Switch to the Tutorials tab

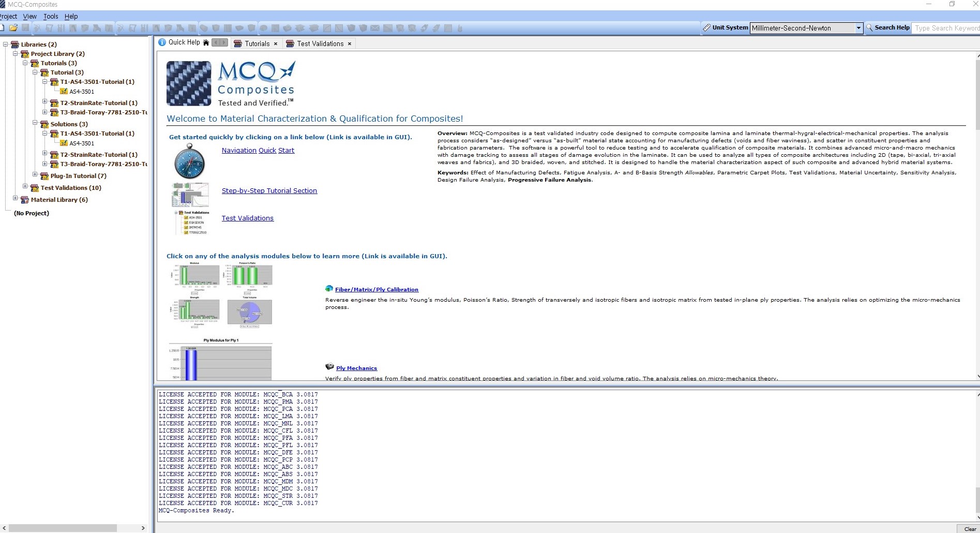pos(257,43)
